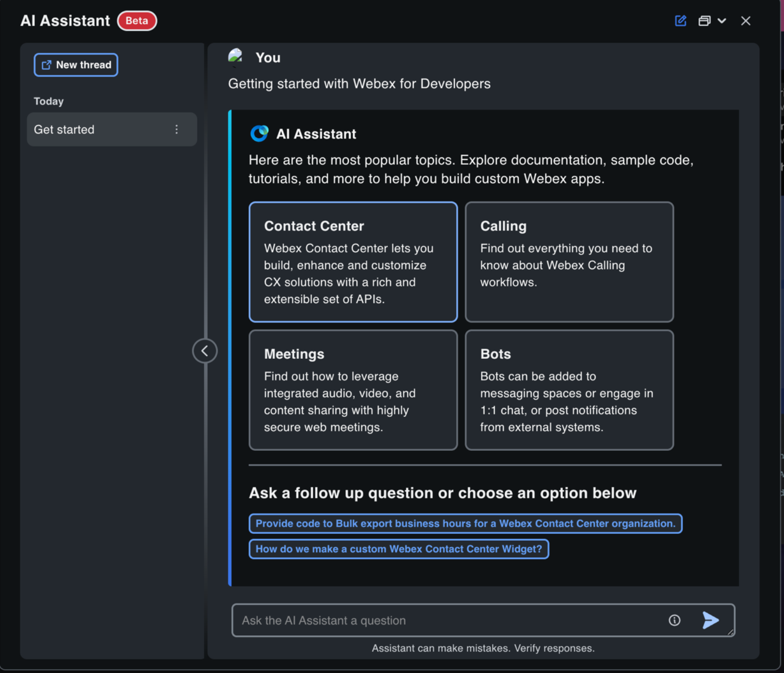Select the Calling topic card
This screenshot has height=673, width=784.
point(569,262)
